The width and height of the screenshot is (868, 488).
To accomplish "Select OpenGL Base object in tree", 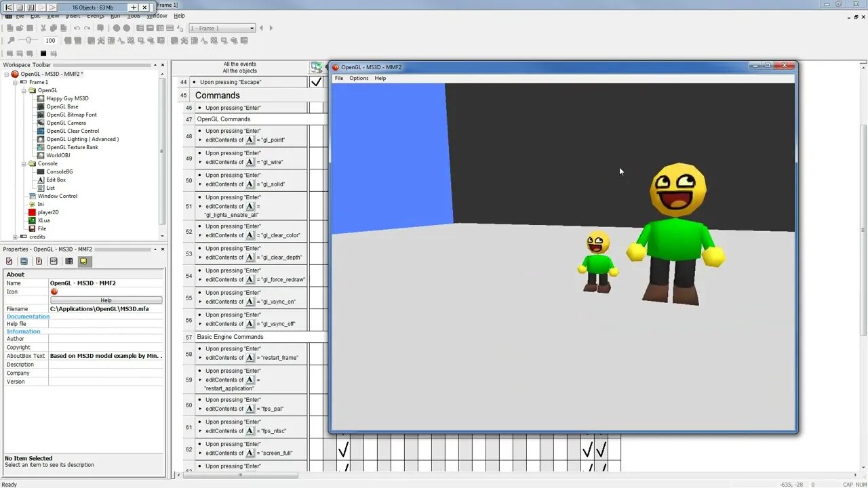I will click(x=62, y=106).
